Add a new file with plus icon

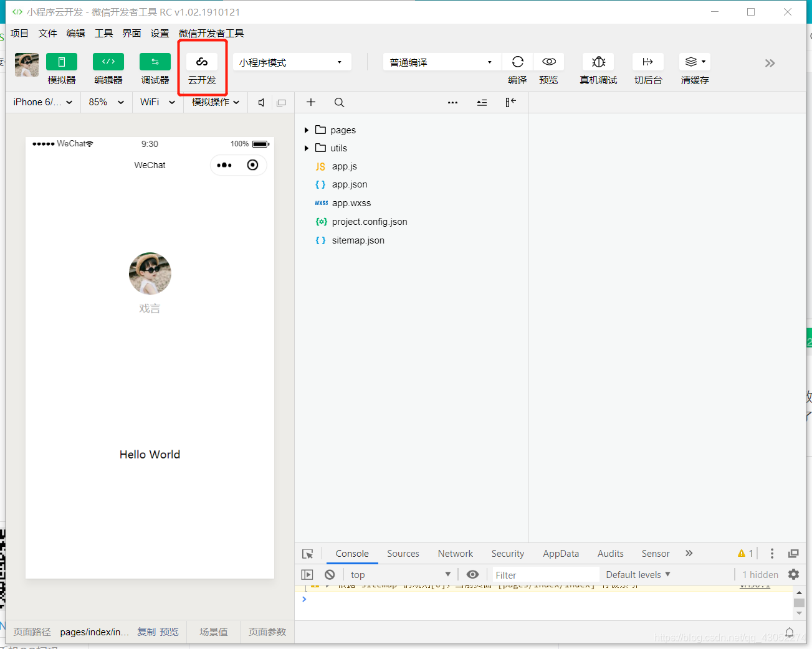(x=311, y=102)
